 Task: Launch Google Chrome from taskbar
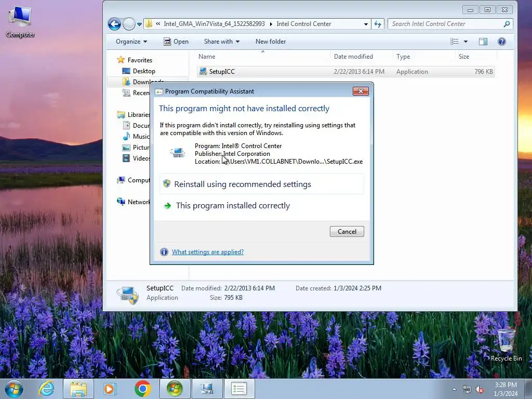[x=142, y=389]
